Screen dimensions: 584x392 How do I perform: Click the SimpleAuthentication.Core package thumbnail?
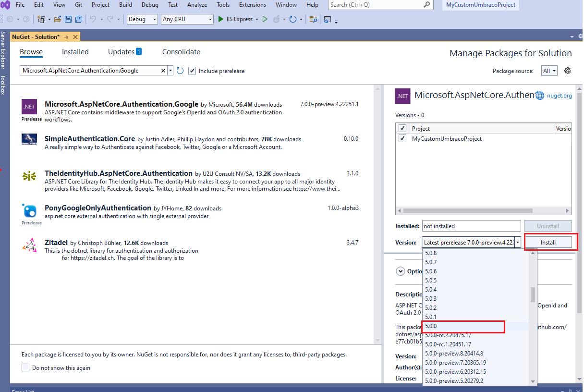coord(29,139)
